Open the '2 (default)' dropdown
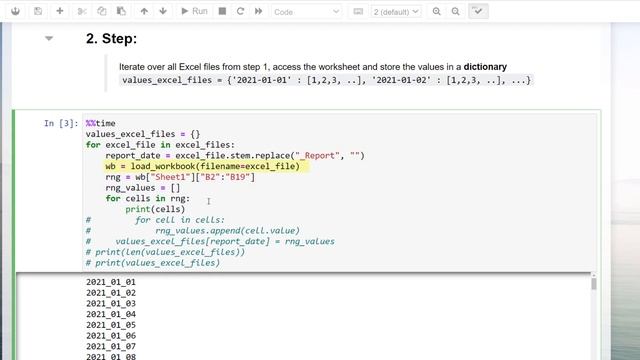The width and height of the screenshot is (640, 360). (x=396, y=12)
